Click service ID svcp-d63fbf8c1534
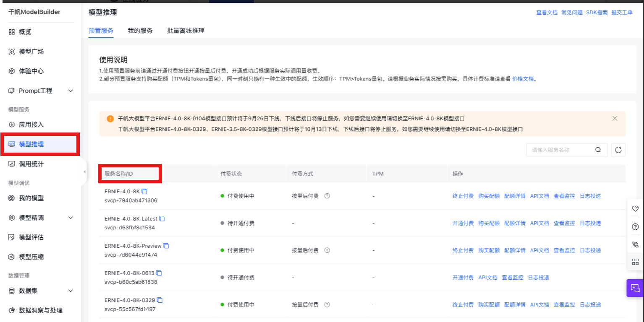Image resolution: width=644 pixels, height=322 pixels. click(x=130, y=228)
